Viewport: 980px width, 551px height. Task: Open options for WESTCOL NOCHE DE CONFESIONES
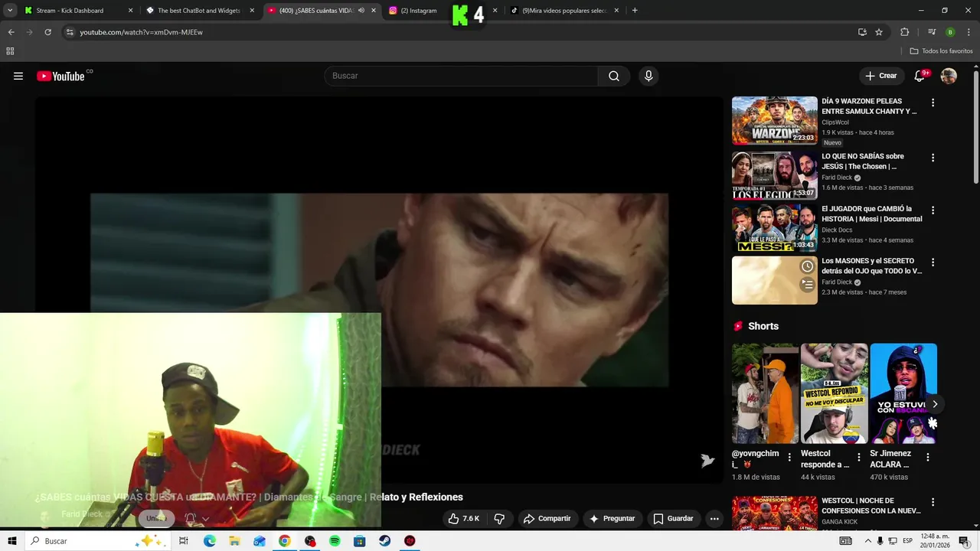tap(933, 503)
